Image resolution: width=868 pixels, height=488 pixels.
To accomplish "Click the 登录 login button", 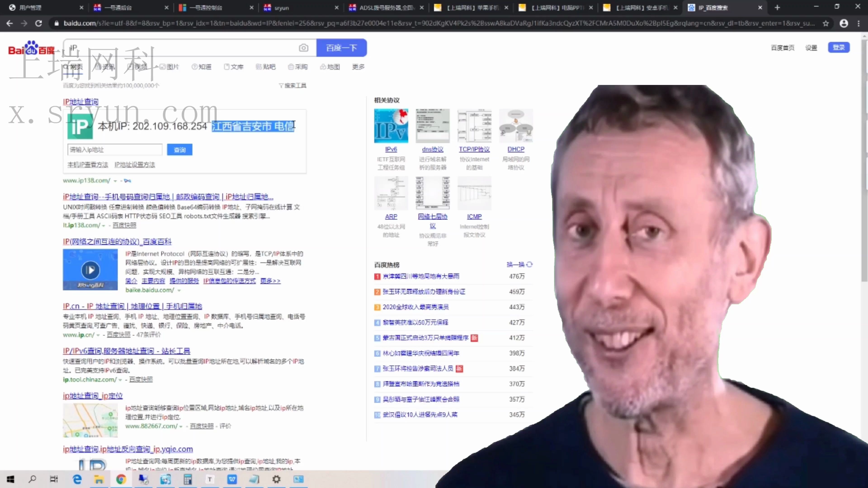I will click(x=839, y=47).
